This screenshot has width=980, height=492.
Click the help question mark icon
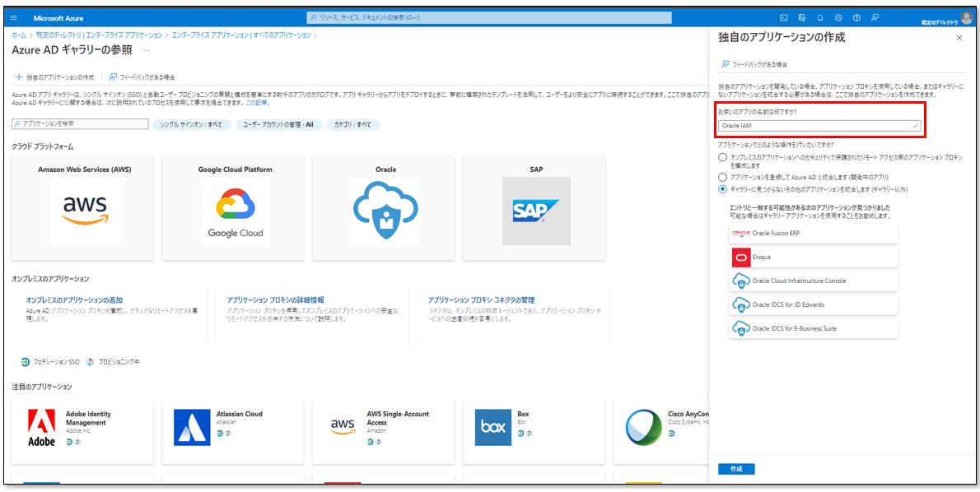[x=856, y=18]
